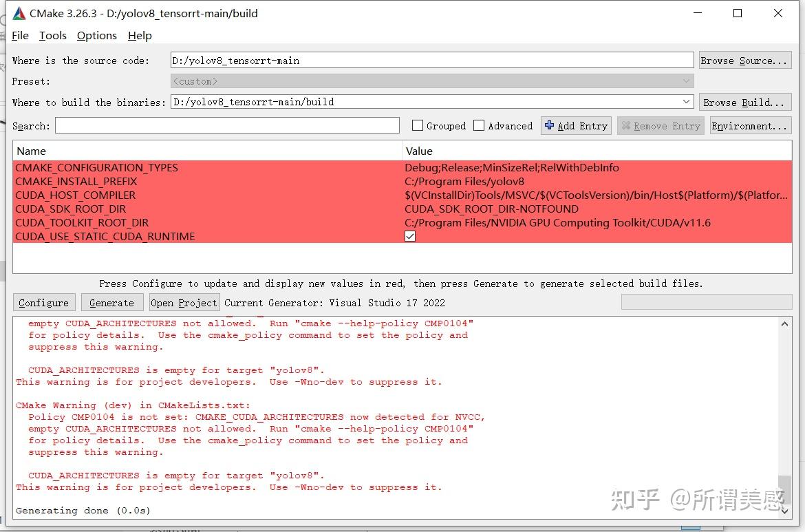Click the Search input field
Viewport: 805px width, 532px height.
point(227,125)
